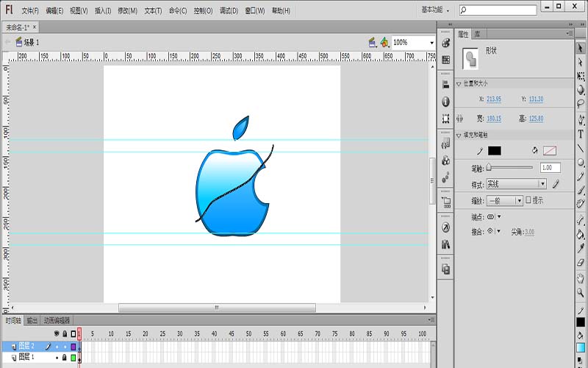Screen dimensions: 588x368
Task: Click the Y value 131.30
Action: [x=537, y=99]
